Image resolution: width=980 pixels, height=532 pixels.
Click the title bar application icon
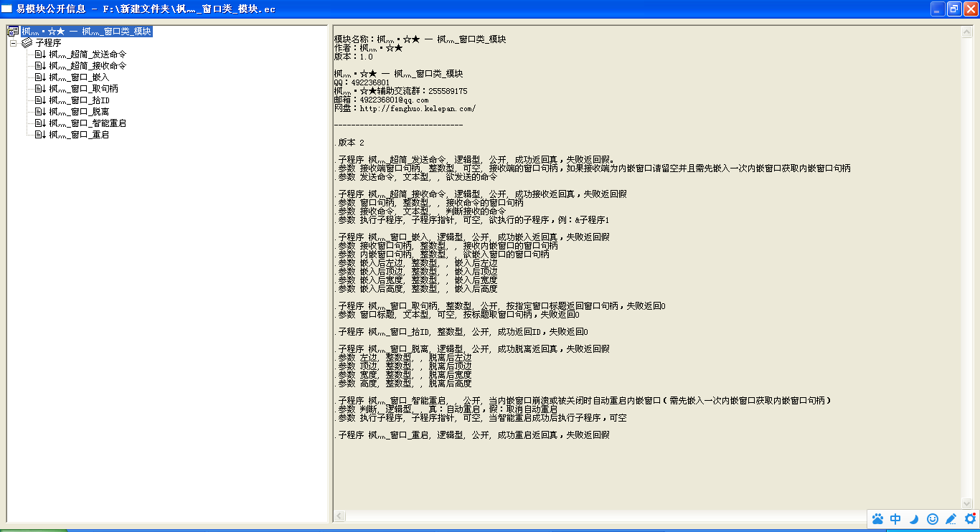coord(7,9)
